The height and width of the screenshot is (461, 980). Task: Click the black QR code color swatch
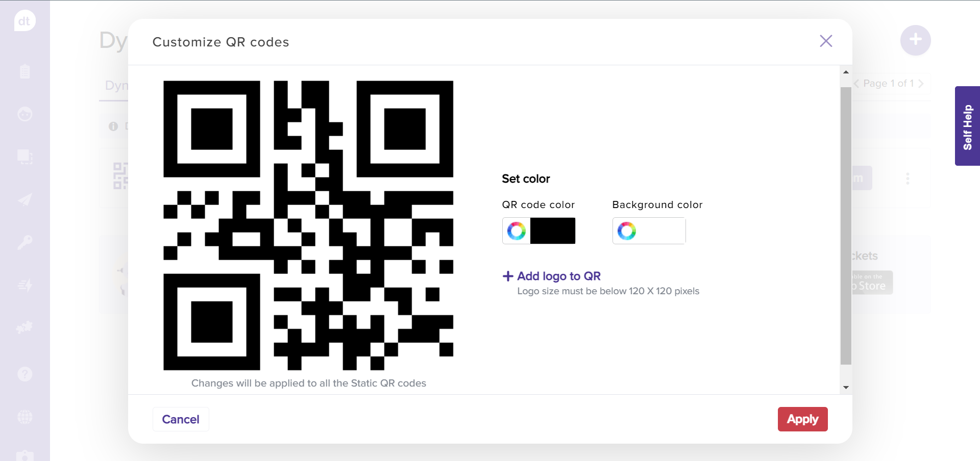553,231
